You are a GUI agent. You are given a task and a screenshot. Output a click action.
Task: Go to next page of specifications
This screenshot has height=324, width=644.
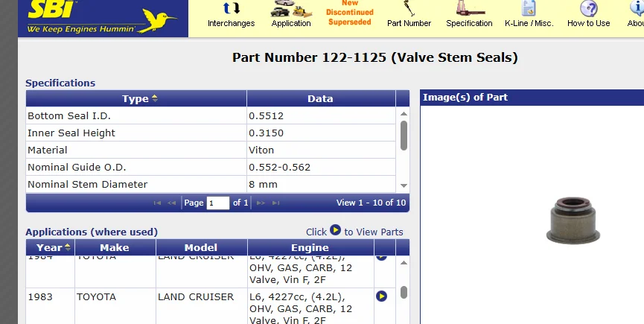(x=261, y=203)
